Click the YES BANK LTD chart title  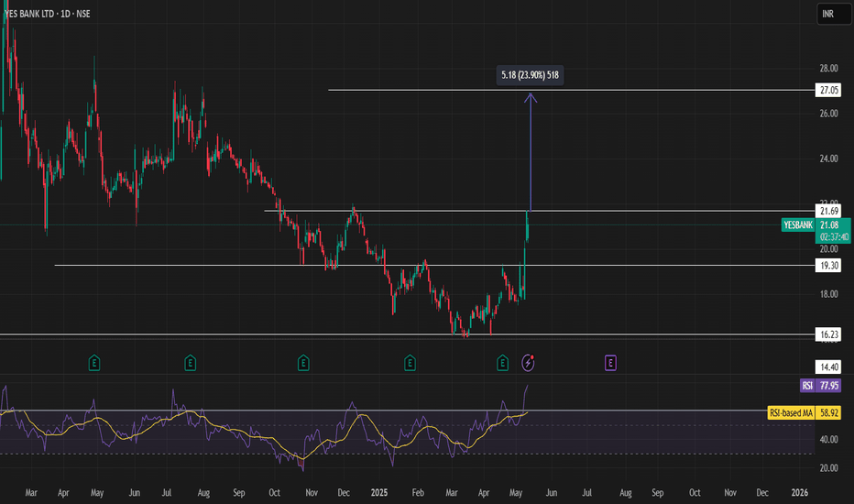[48, 14]
